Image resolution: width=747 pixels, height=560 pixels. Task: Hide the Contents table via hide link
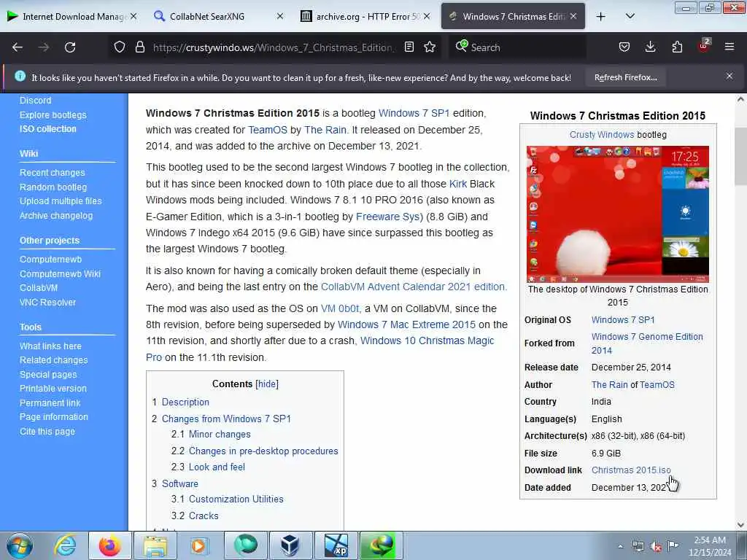pyautogui.click(x=267, y=384)
